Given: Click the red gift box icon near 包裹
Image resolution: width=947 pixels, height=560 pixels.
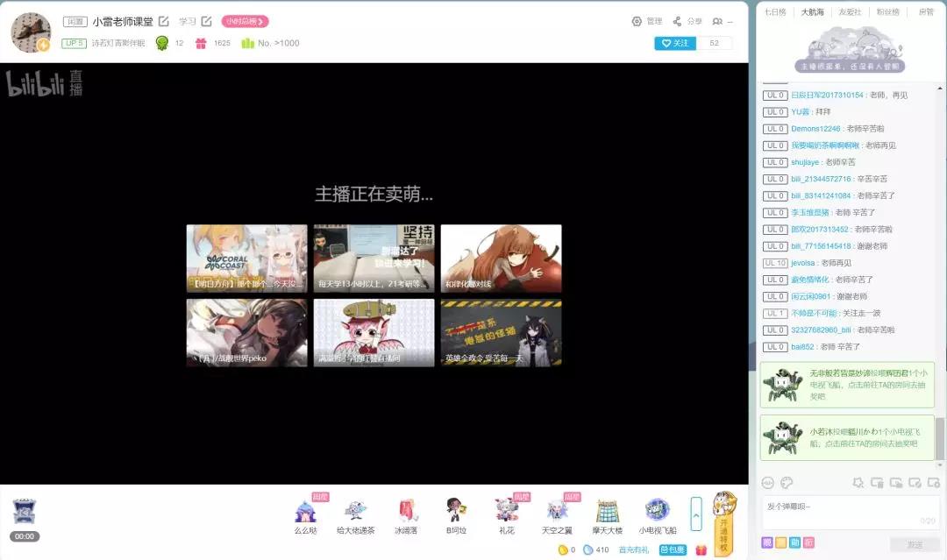Looking at the screenshot, I should (701, 549).
